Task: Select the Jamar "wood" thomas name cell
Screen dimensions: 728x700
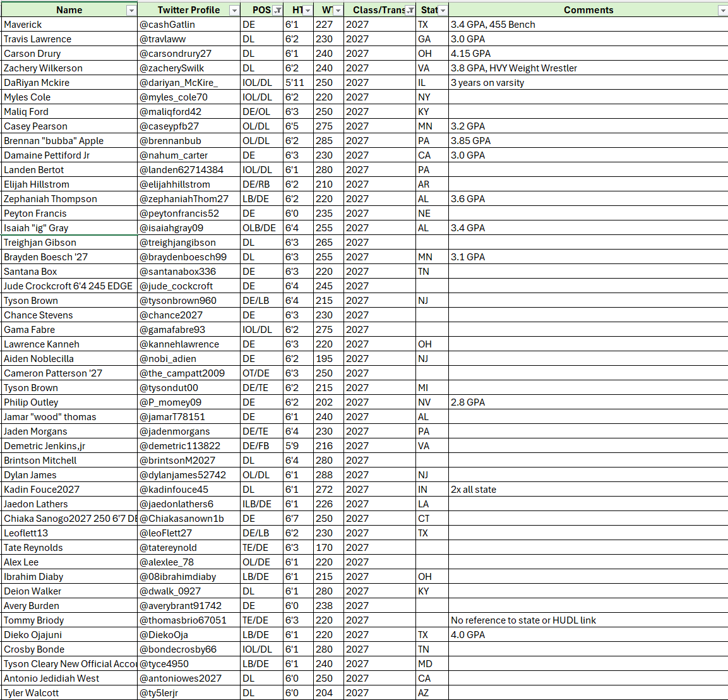Action: point(69,417)
